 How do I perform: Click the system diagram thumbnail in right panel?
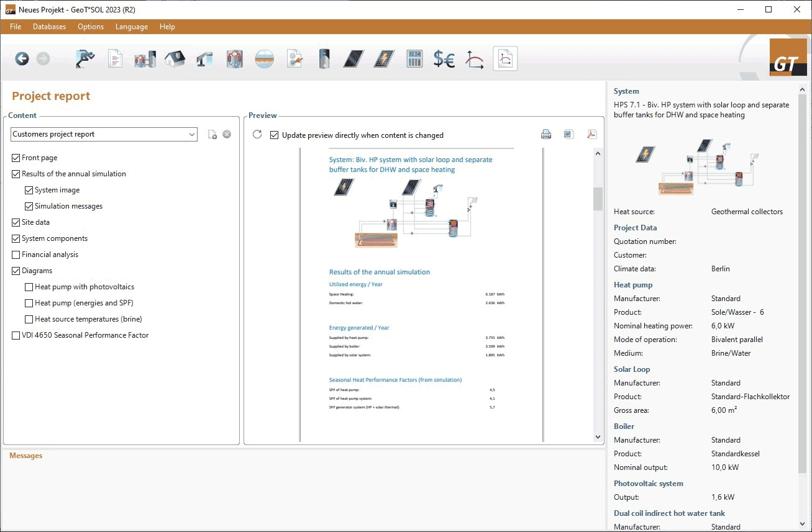pyautogui.click(x=697, y=166)
